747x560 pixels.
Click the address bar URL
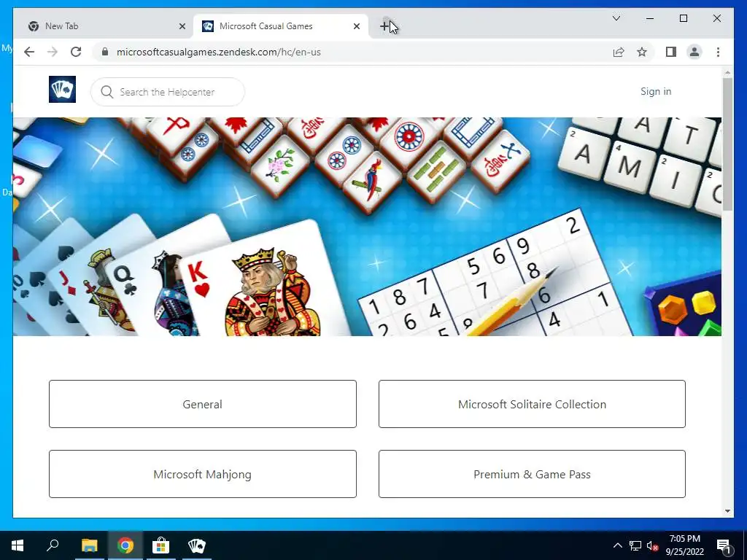pos(219,52)
